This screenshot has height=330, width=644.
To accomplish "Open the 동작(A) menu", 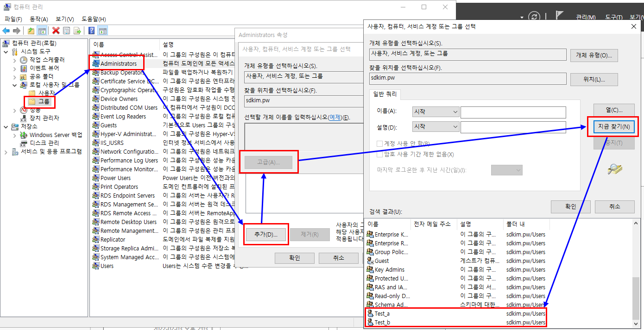I will point(39,19).
